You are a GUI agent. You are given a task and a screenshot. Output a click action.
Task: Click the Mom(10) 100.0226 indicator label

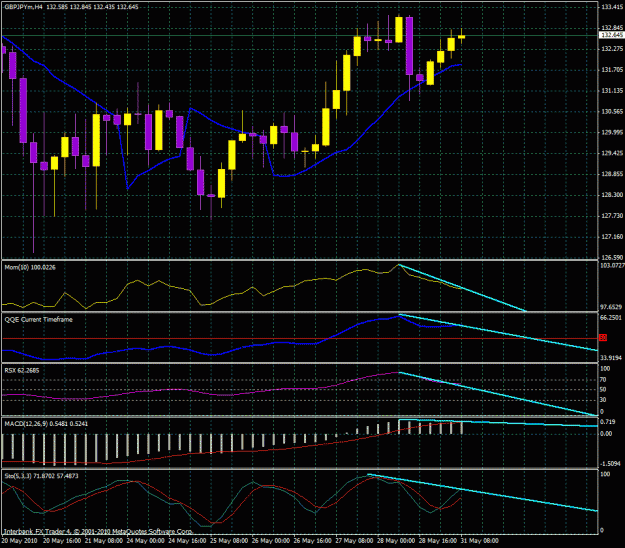[30, 267]
